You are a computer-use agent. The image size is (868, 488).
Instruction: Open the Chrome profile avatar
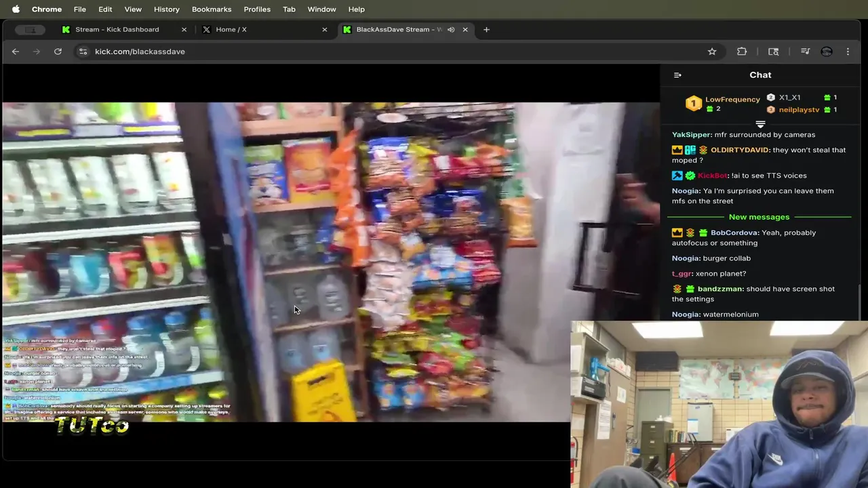(826, 52)
